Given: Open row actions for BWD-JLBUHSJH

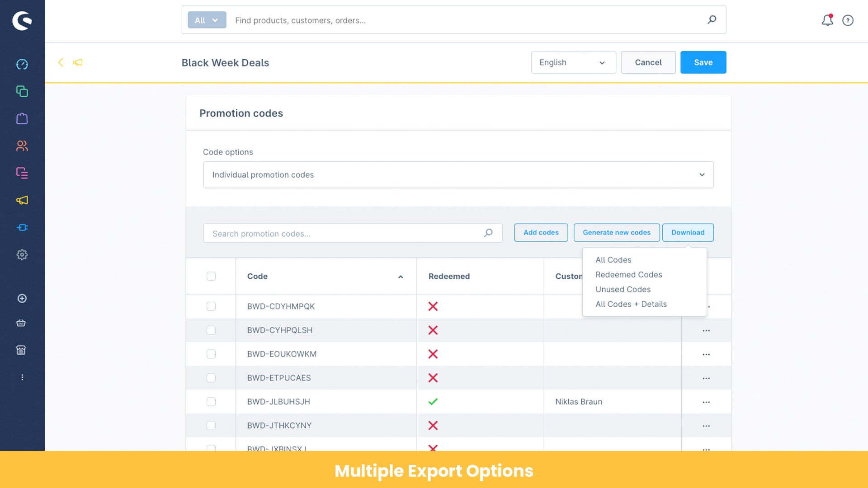Looking at the screenshot, I should pos(706,402).
